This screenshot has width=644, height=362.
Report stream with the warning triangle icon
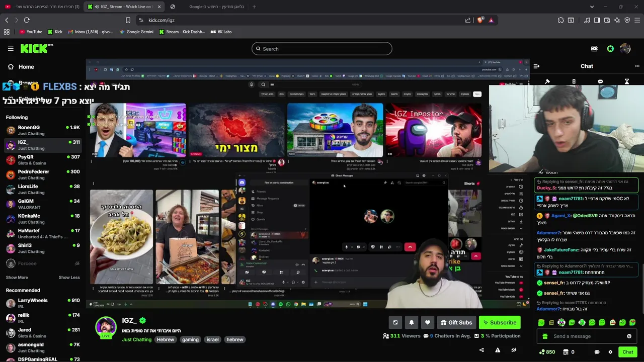click(498, 350)
